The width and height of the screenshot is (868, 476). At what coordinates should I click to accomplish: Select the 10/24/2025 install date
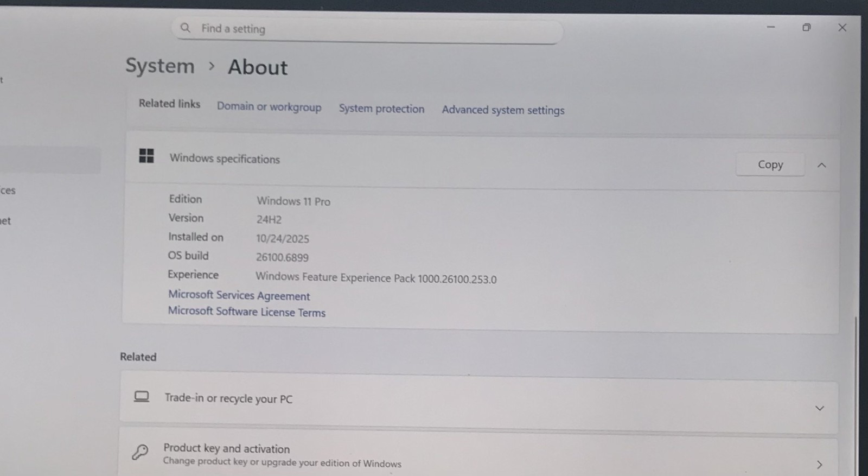[x=283, y=239]
